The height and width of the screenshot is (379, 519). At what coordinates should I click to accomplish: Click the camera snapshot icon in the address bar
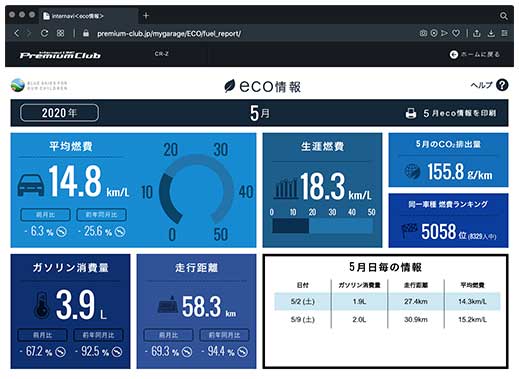[x=423, y=33]
